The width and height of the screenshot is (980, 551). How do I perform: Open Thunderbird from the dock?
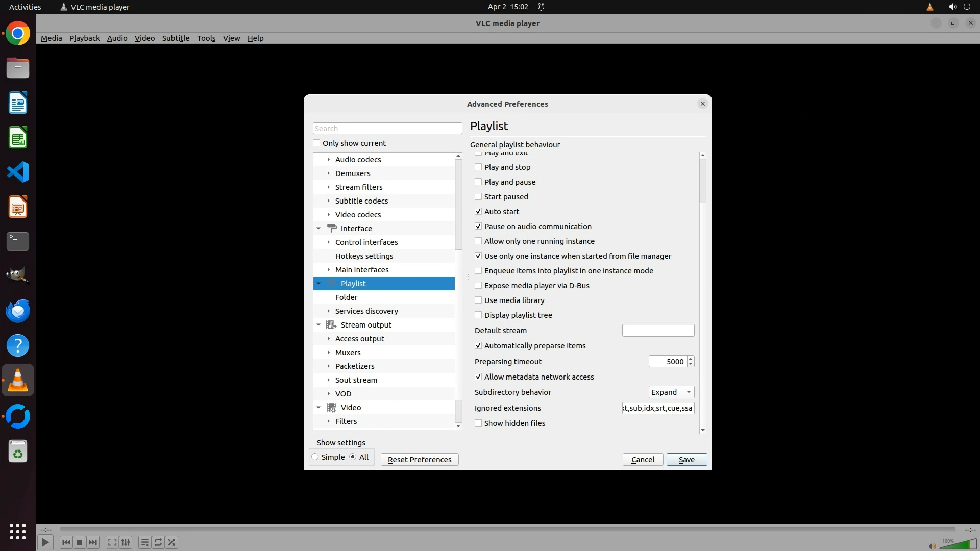tap(18, 311)
